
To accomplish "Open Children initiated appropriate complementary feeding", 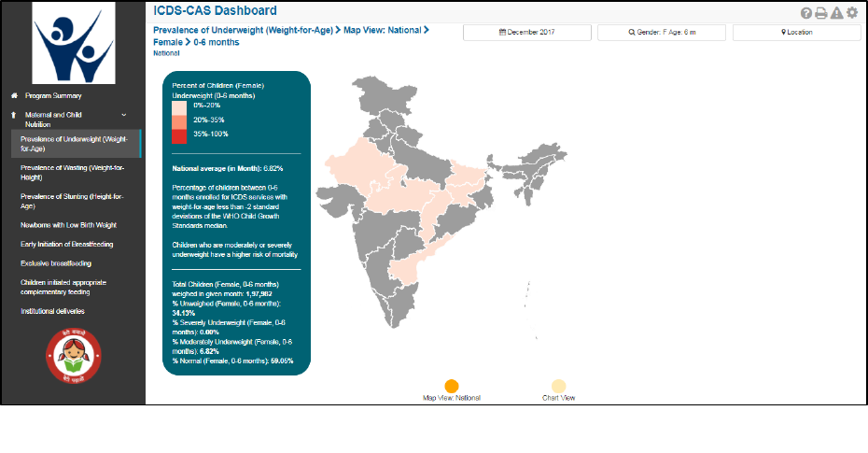I will tap(63, 288).
